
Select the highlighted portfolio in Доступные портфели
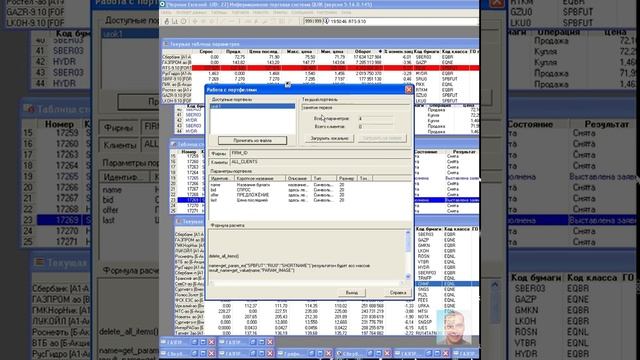point(252,106)
